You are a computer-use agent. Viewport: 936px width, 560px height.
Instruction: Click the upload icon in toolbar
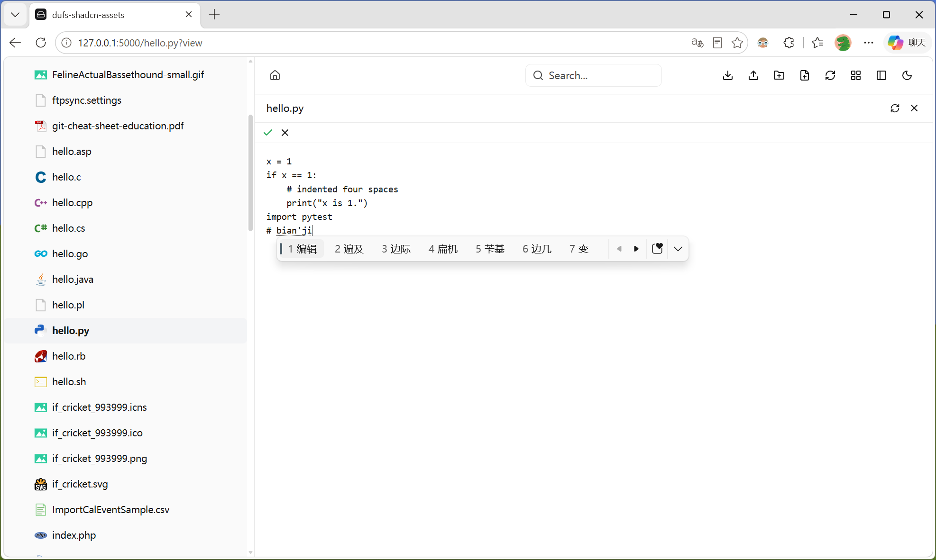pos(753,75)
